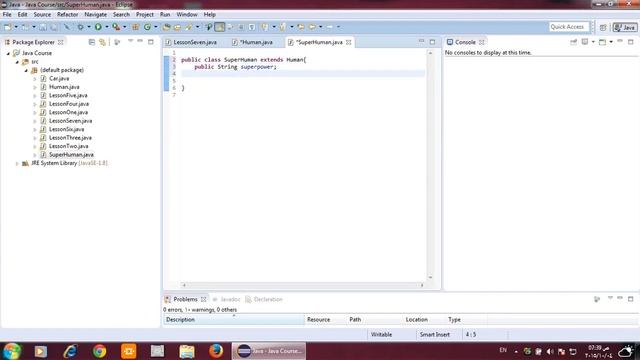Collapse All in Package Explorer
The image size is (640, 360).
pos(92,42)
